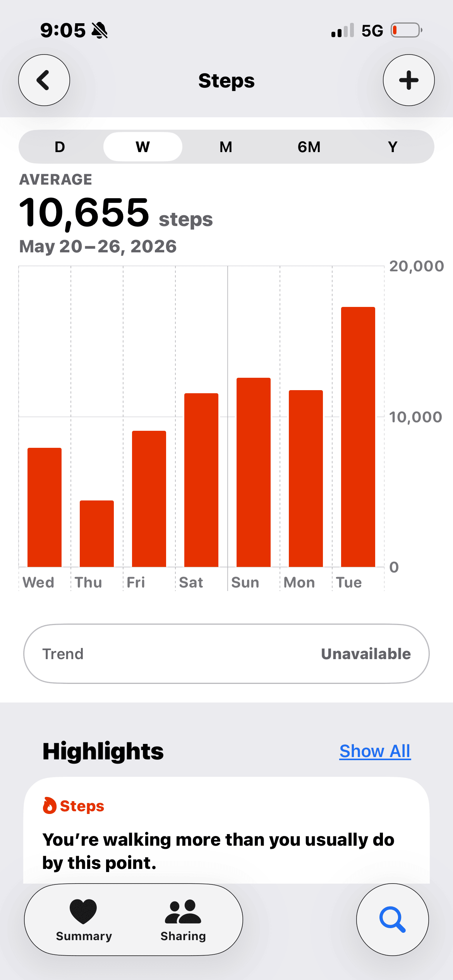
Task: Open the Sharing people tab
Action: click(x=183, y=920)
